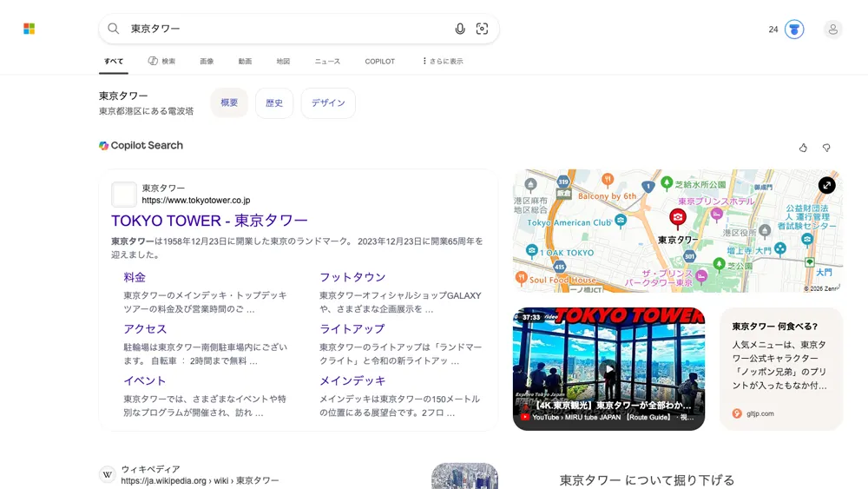Viewport: 868px width, 489px height.
Task: Click the Balcony by 6th restaurant pin
Action: click(608, 180)
